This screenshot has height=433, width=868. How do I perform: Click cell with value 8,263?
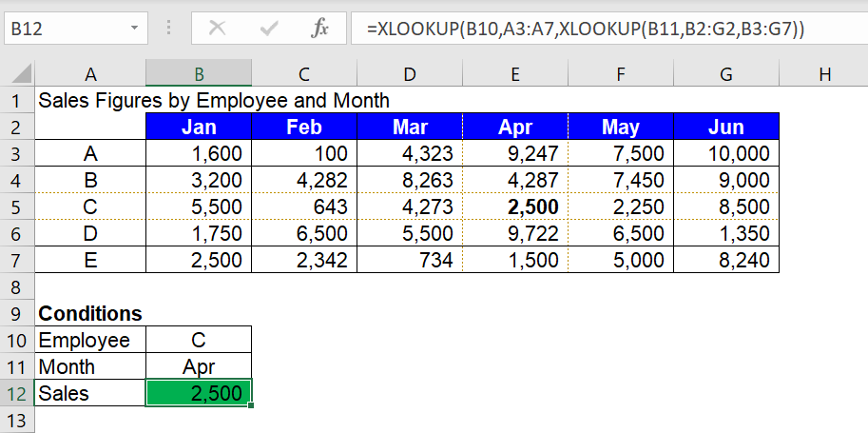coord(410,180)
